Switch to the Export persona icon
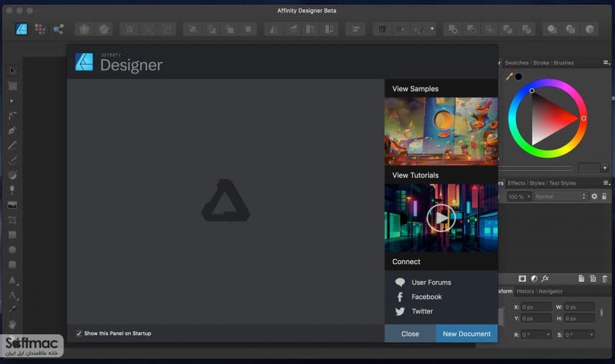 click(59, 29)
